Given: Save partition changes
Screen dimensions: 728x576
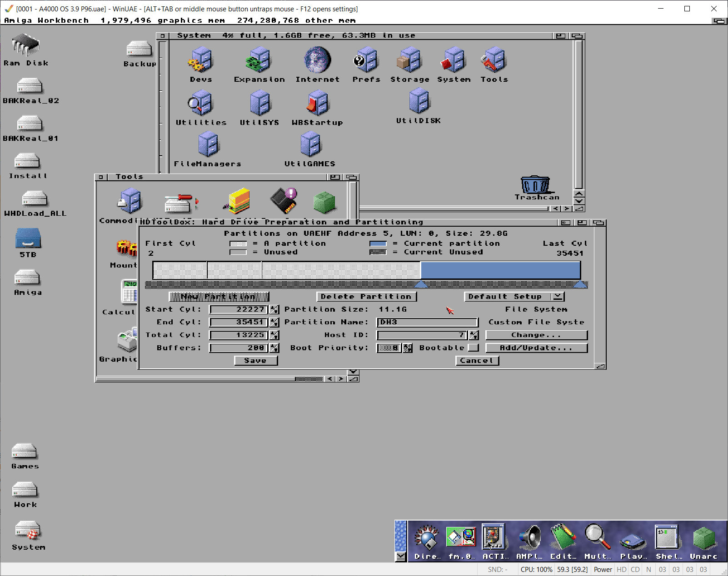Looking at the screenshot, I should [x=255, y=360].
